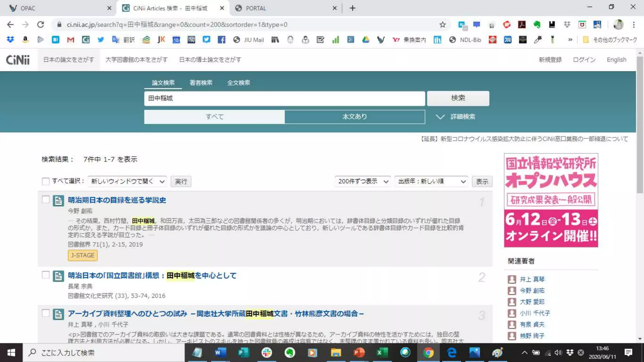Switch to the 著者検索 tab
This screenshot has height=362, width=644.
201,83
